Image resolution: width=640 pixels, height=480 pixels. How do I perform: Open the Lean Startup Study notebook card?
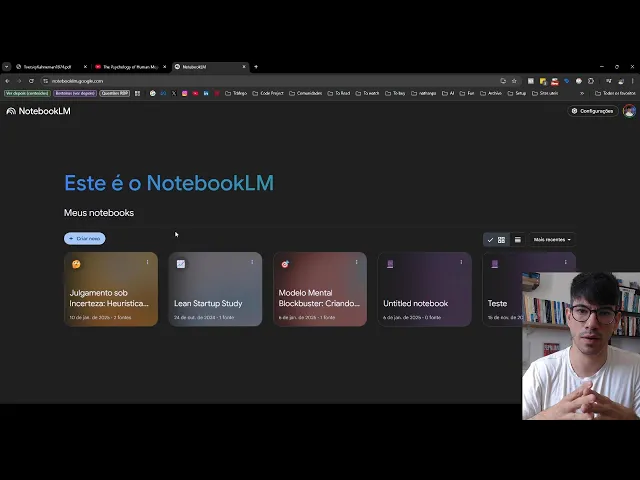[216, 289]
